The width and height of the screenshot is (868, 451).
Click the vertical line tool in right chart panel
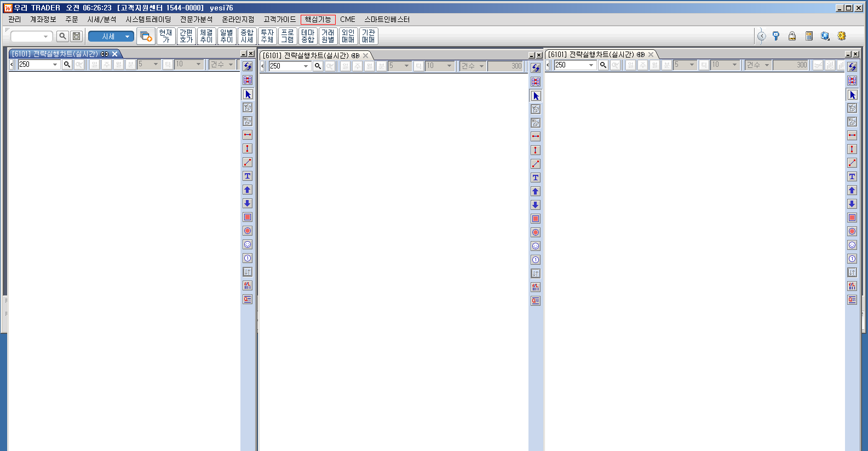pos(852,149)
